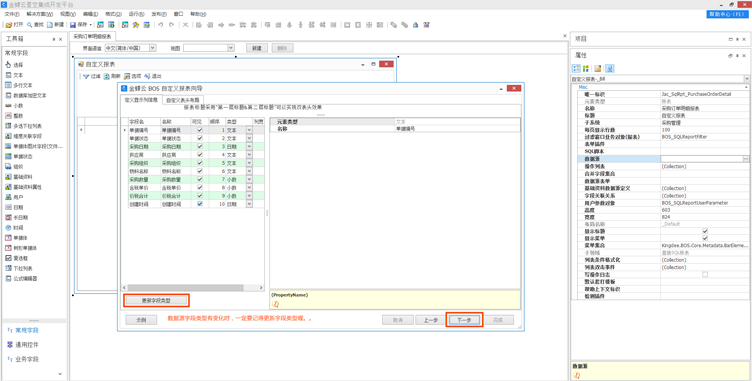Toggle the visible checkbox for the 创建时间 row
The height and width of the screenshot is (381, 752).
point(200,203)
